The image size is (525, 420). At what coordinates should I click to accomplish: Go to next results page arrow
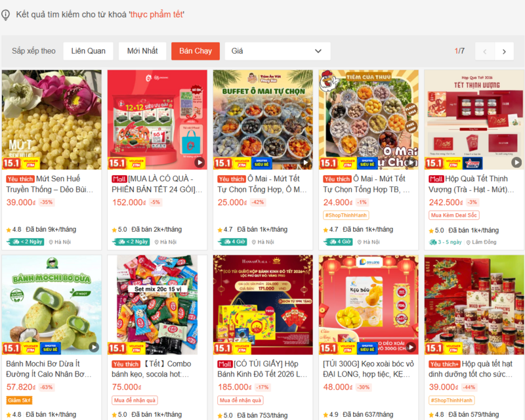coord(504,51)
